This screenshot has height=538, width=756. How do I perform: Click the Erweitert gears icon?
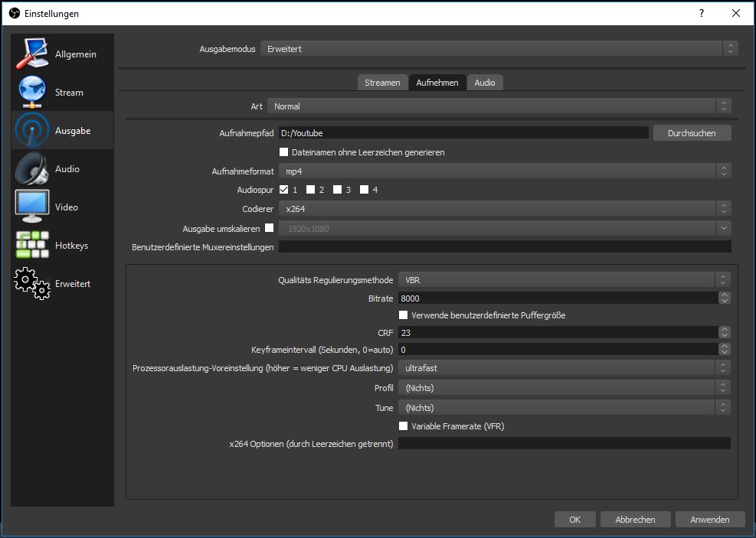point(32,284)
